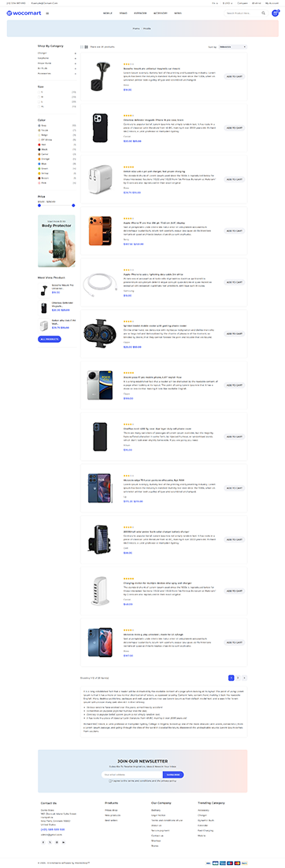This screenshot has width=285, height=868.
Task: Check the first size filter checkbox
Action: [39, 92]
